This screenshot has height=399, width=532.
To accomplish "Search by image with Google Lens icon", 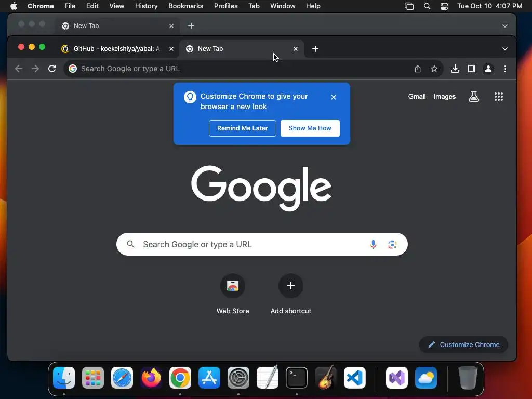I will tap(392, 244).
